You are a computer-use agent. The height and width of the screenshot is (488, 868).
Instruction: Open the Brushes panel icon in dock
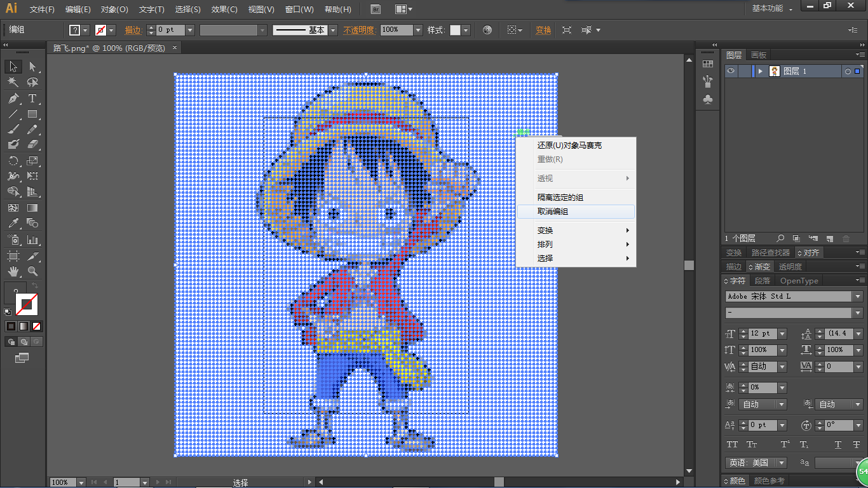coord(708,81)
